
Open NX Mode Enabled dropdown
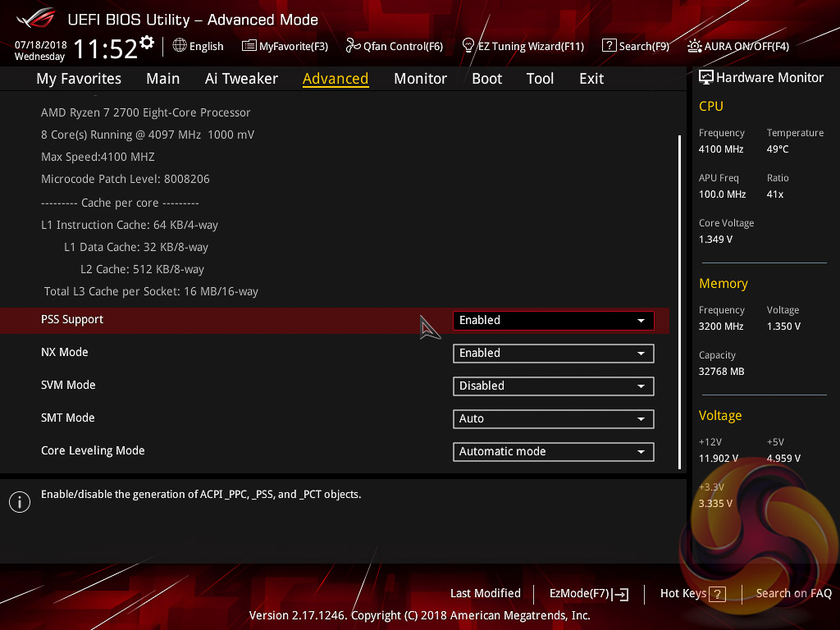tap(554, 353)
